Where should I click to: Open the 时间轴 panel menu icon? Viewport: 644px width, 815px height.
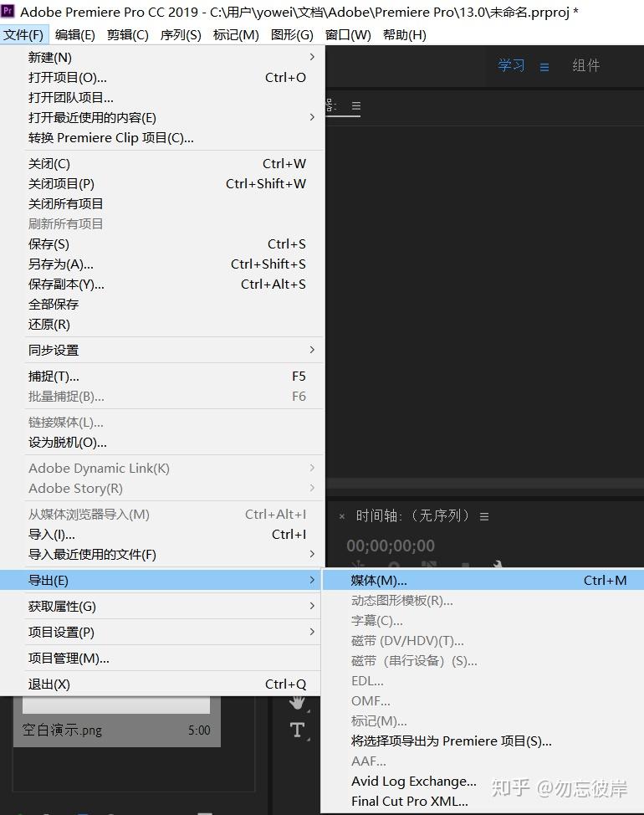point(484,516)
